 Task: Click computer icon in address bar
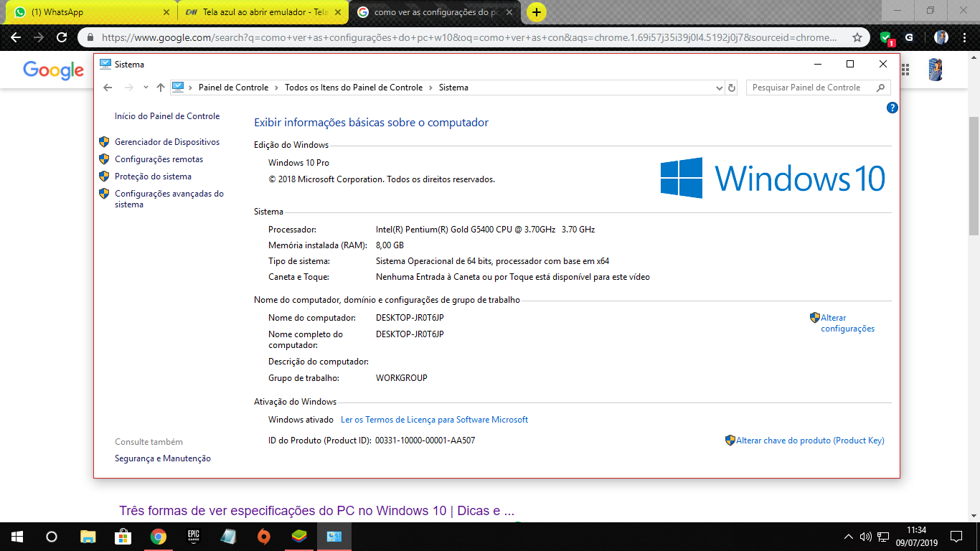(x=178, y=87)
